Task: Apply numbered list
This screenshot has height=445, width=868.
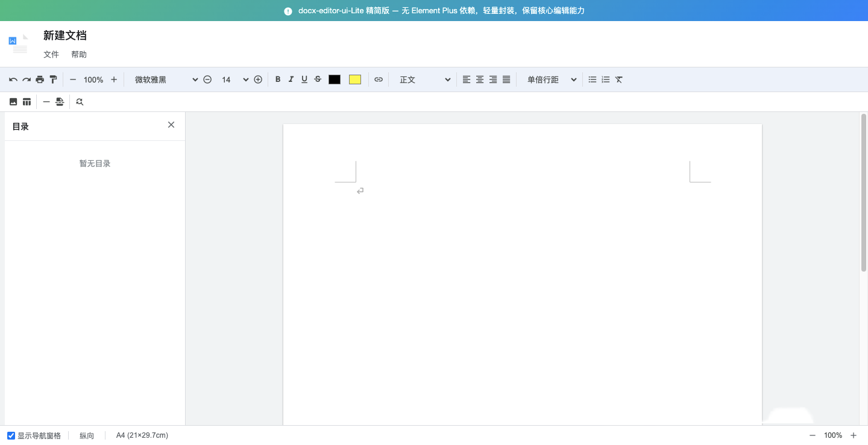Action: click(x=606, y=79)
